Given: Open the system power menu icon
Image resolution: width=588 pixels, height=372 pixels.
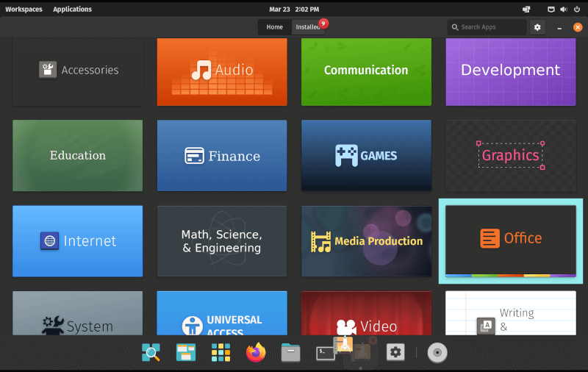Looking at the screenshot, I should click(x=578, y=10).
